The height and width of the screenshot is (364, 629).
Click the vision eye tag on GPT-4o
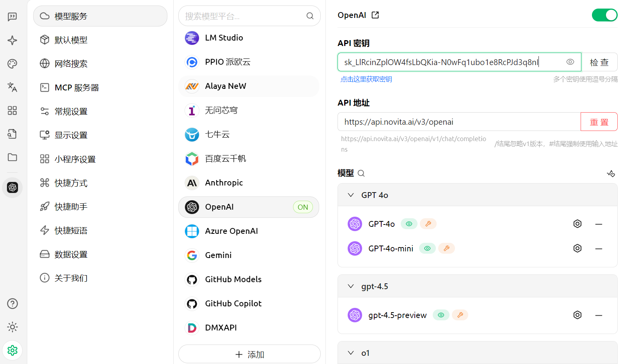(x=409, y=224)
